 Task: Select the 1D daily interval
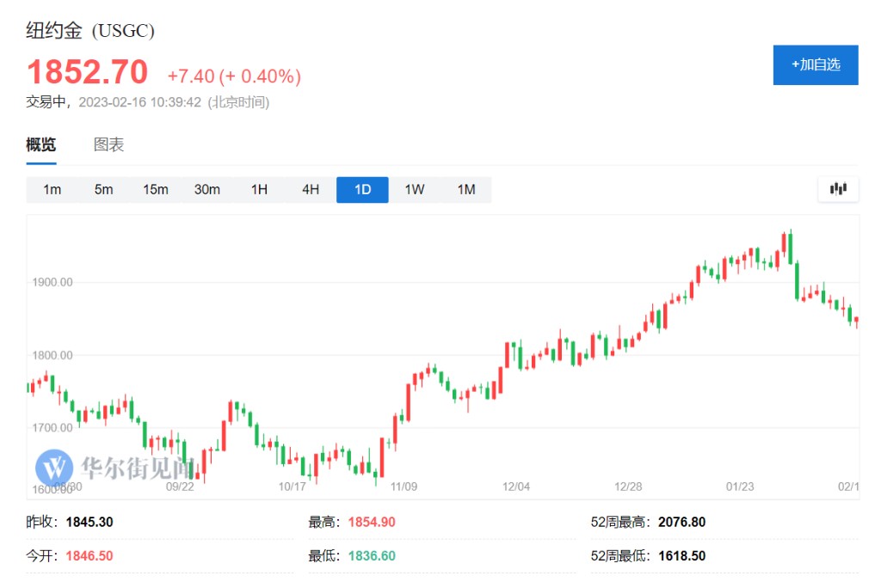[x=362, y=189]
